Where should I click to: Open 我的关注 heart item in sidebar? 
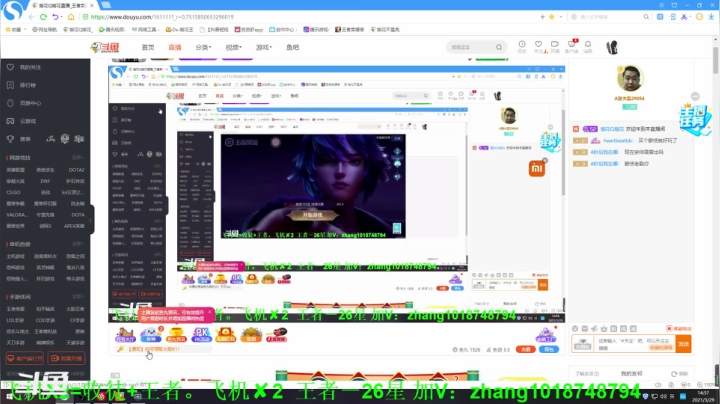pyautogui.click(x=24, y=67)
